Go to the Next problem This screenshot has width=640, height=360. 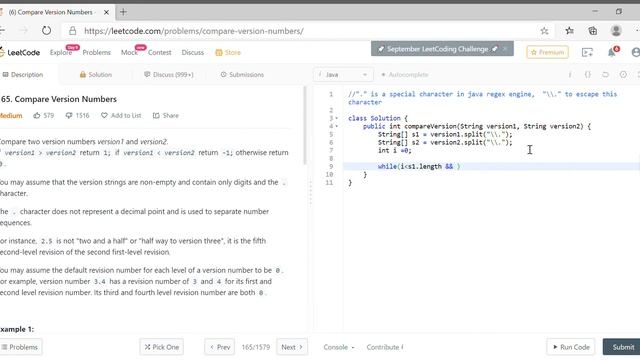(x=292, y=347)
